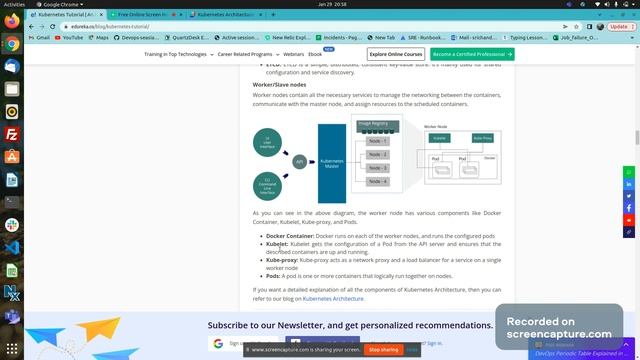Open the Google Chrome app menu
The height and width of the screenshot is (360, 640).
60,4
